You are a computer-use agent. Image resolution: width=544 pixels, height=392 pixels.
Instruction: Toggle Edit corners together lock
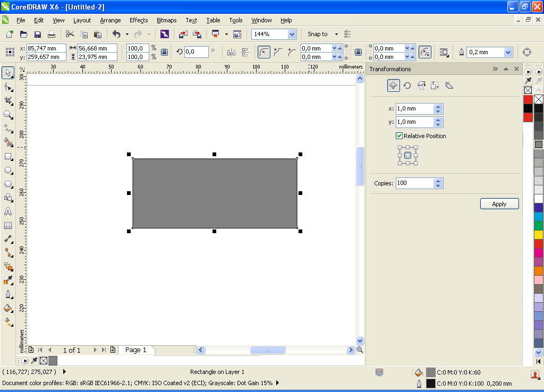[x=359, y=53]
